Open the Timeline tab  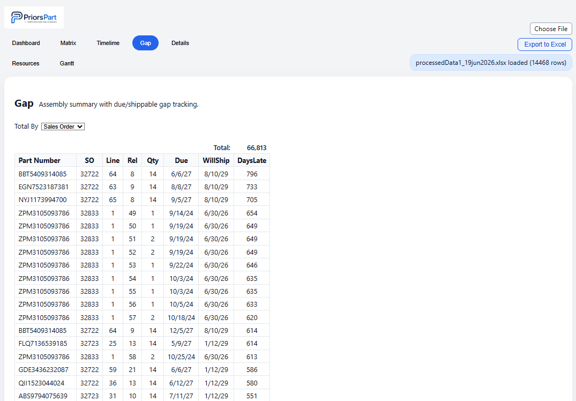click(108, 43)
